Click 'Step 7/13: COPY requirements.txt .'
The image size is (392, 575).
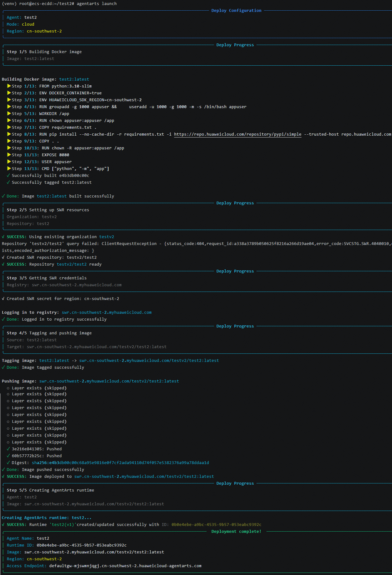pos(54,127)
